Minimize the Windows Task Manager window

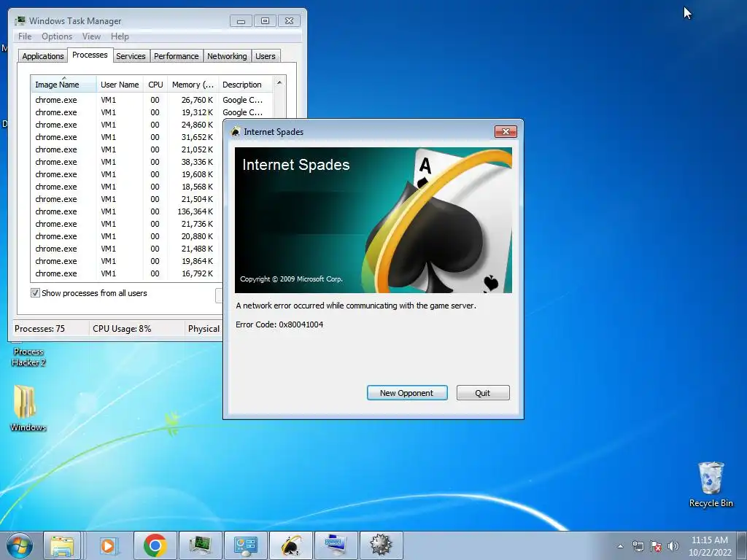tap(241, 21)
